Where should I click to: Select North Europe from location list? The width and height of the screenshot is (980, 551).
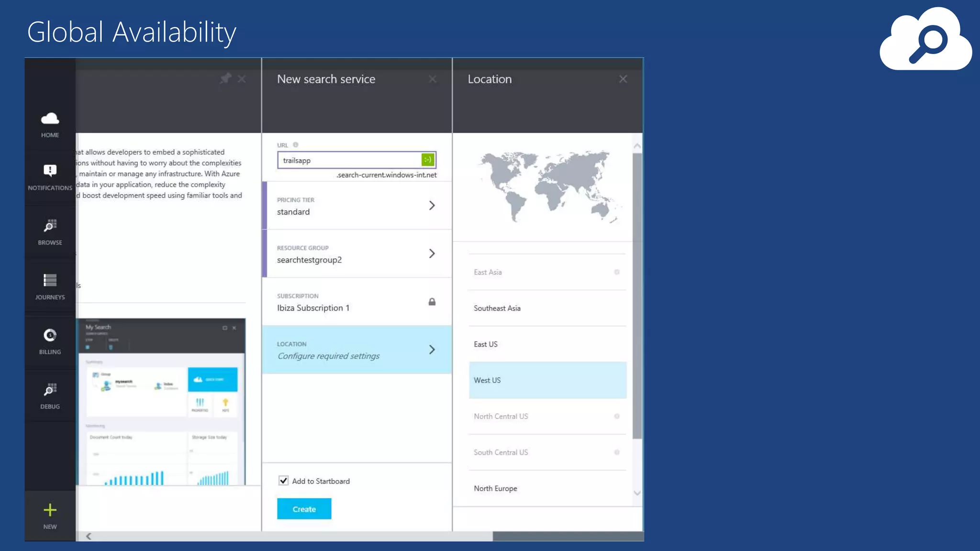[547, 488]
